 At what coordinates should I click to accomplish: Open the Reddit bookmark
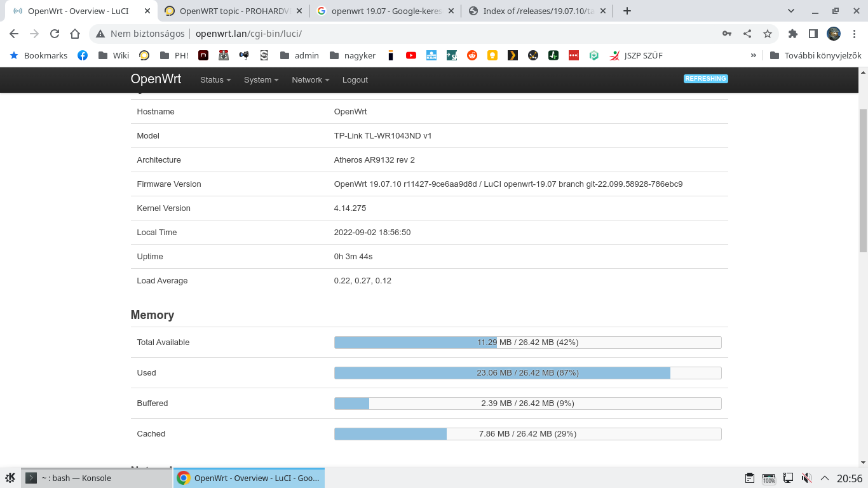pyautogui.click(x=472, y=55)
